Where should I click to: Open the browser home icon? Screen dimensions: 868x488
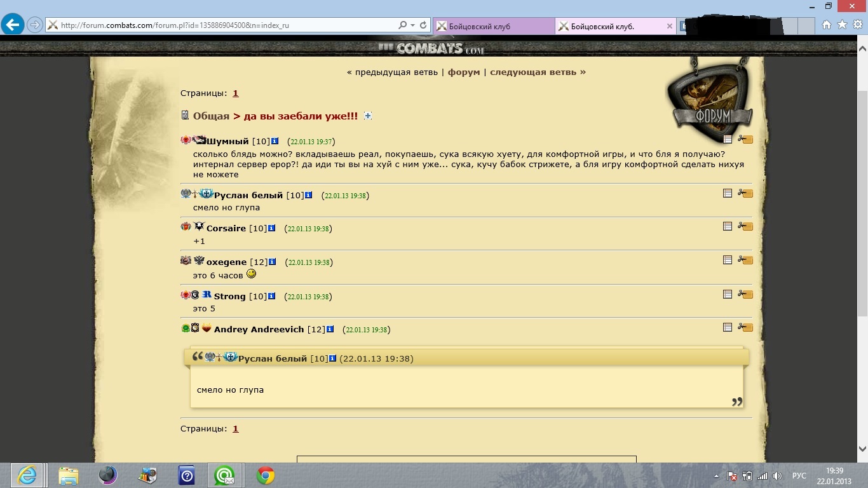click(827, 25)
